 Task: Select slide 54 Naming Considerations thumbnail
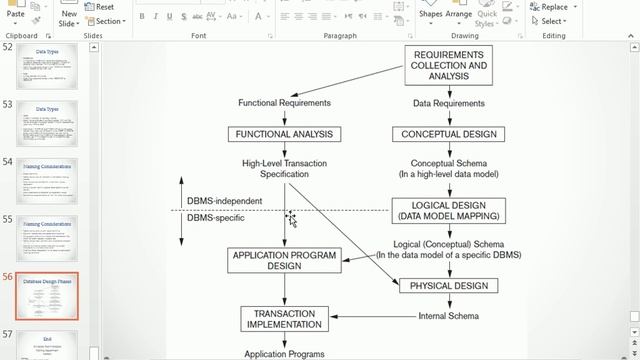[47, 181]
